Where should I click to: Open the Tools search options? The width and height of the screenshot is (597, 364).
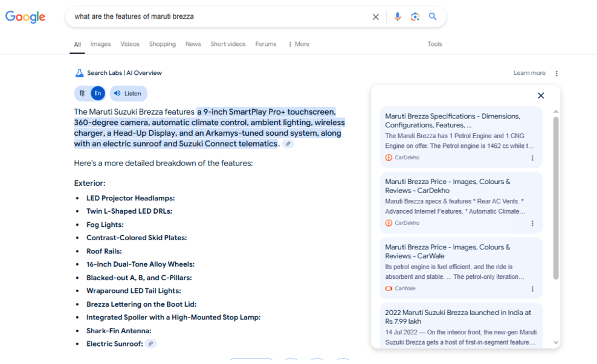point(434,44)
